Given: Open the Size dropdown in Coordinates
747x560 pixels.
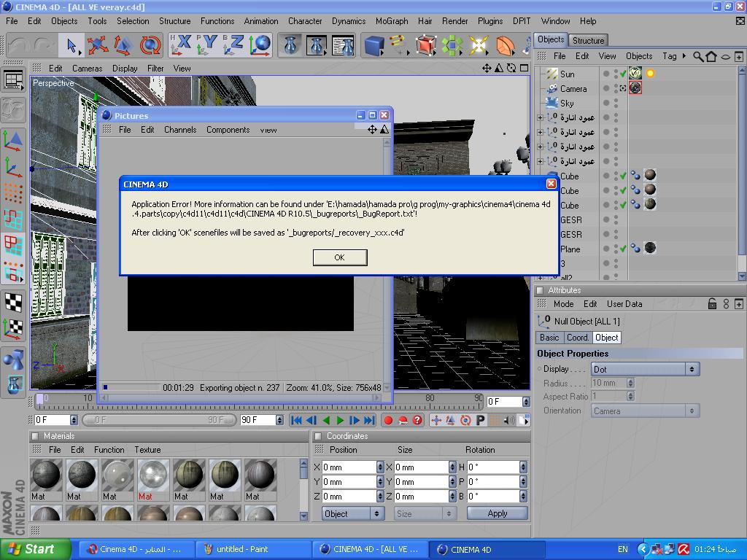Looking at the screenshot, I should [x=425, y=514].
